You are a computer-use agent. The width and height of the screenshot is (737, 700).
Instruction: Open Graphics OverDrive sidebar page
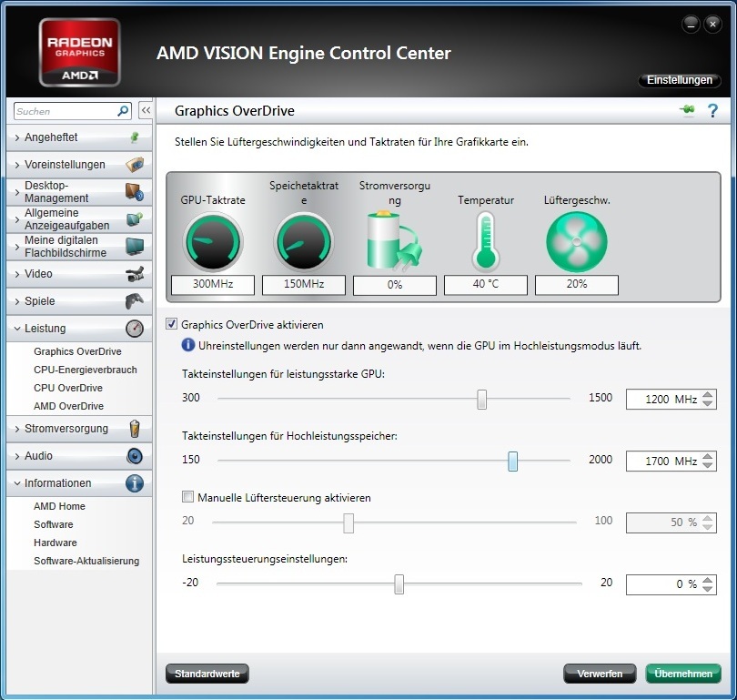tap(77, 351)
